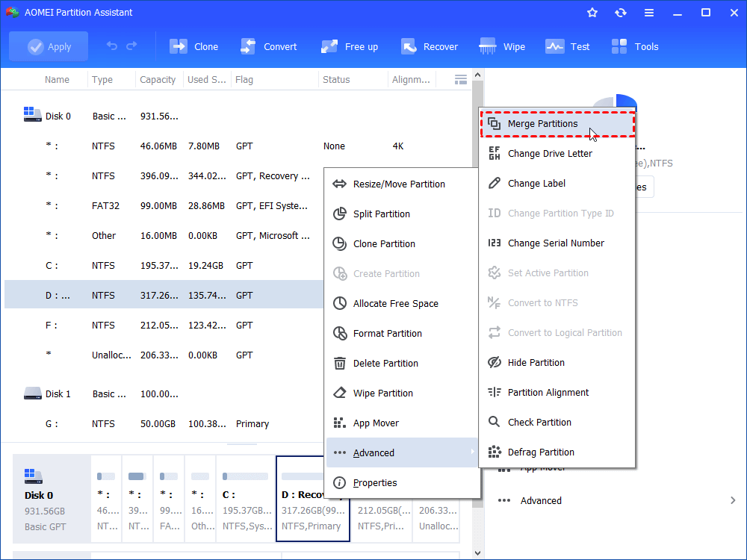Select the D: partition row
The image size is (747, 560).
[x=164, y=295]
